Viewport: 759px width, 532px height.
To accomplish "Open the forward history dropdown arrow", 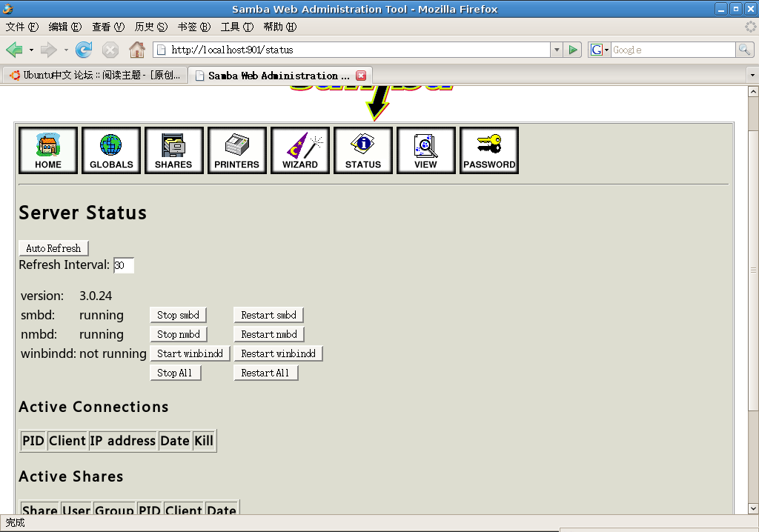I will point(66,50).
